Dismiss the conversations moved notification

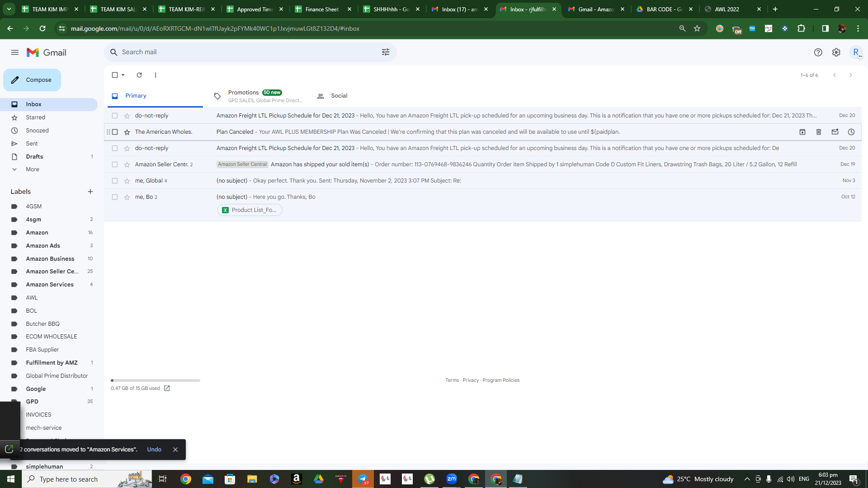click(175, 450)
